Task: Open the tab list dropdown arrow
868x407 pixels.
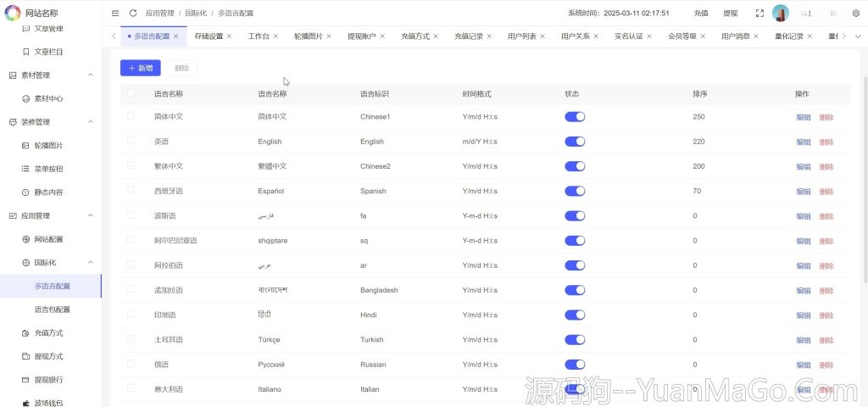Action: [858, 36]
